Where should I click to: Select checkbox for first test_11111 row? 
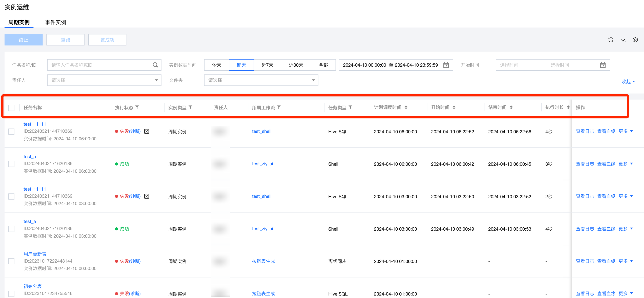click(x=12, y=131)
